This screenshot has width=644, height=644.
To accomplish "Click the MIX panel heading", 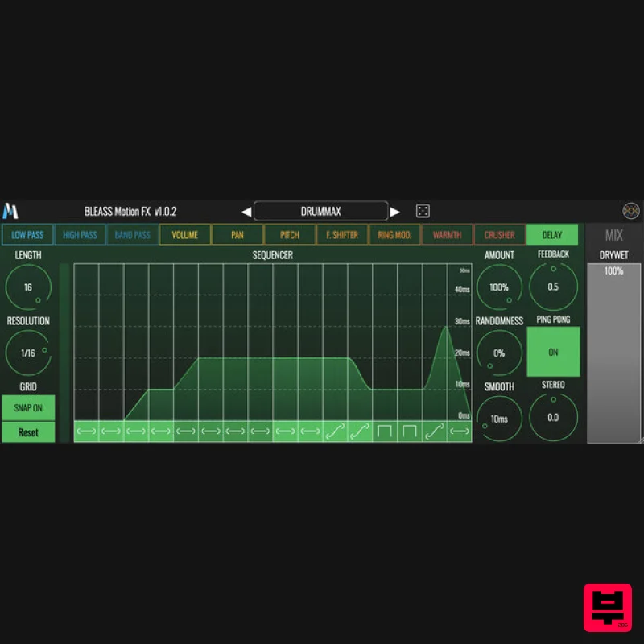I will pyautogui.click(x=613, y=235).
